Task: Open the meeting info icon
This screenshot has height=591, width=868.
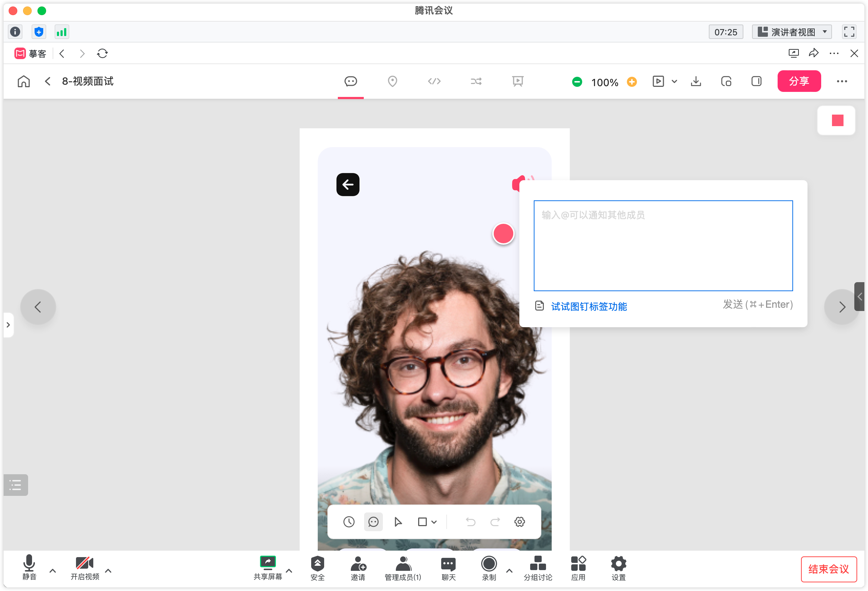Action: pyautogui.click(x=15, y=32)
